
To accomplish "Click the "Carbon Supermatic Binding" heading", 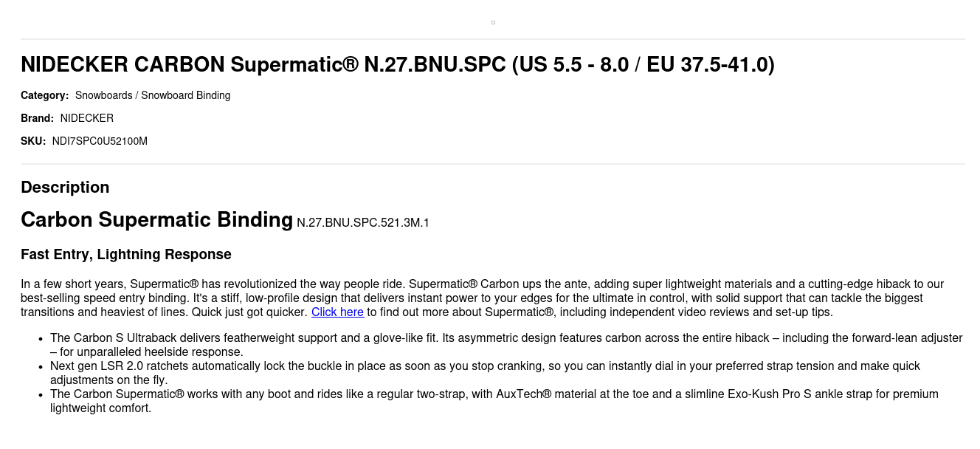I will click(156, 220).
